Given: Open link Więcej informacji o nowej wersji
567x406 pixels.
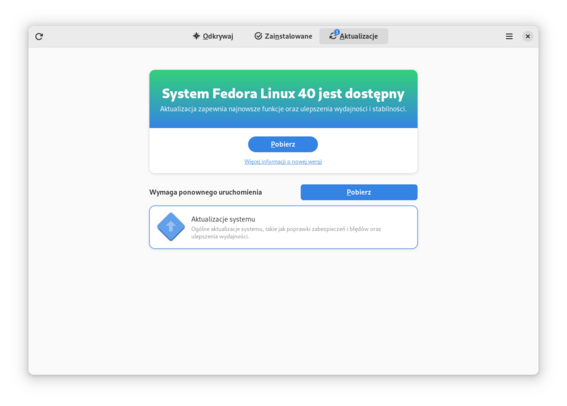Looking at the screenshot, I should (283, 162).
